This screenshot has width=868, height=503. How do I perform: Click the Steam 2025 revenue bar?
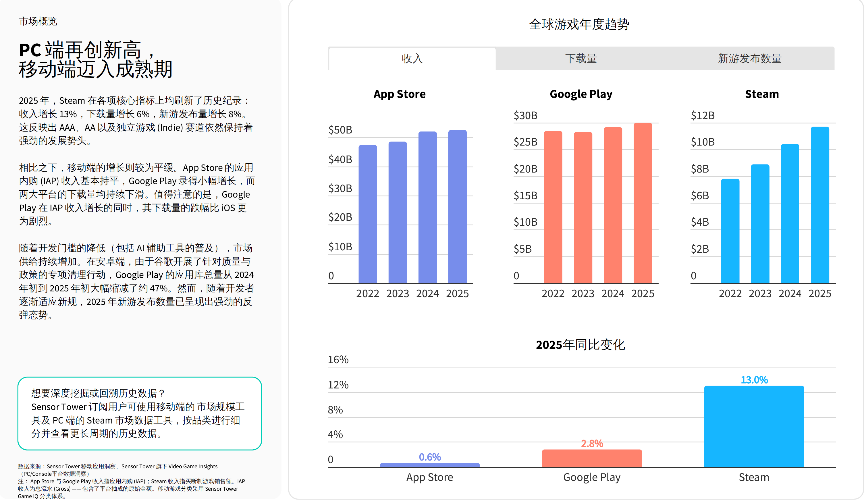point(820,205)
